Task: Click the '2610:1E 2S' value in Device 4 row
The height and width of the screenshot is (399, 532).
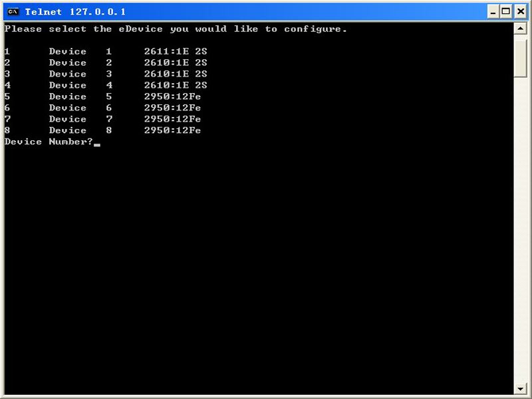Action: point(176,85)
